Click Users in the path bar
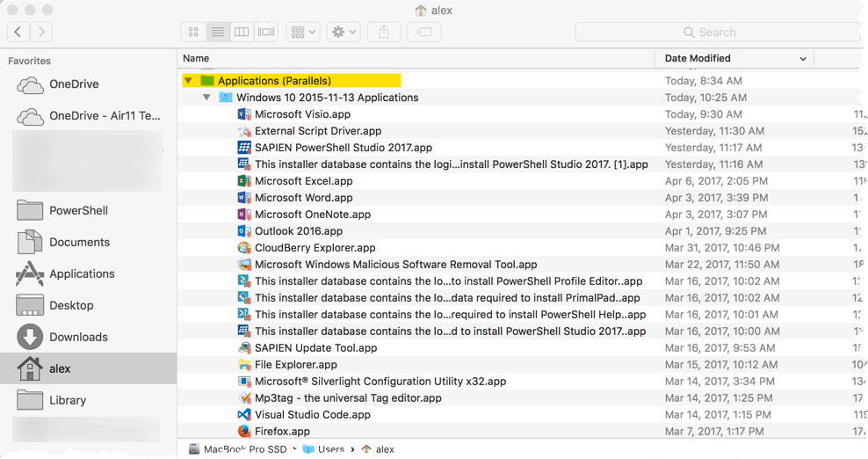 pyautogui.click(x=324, y=449)
